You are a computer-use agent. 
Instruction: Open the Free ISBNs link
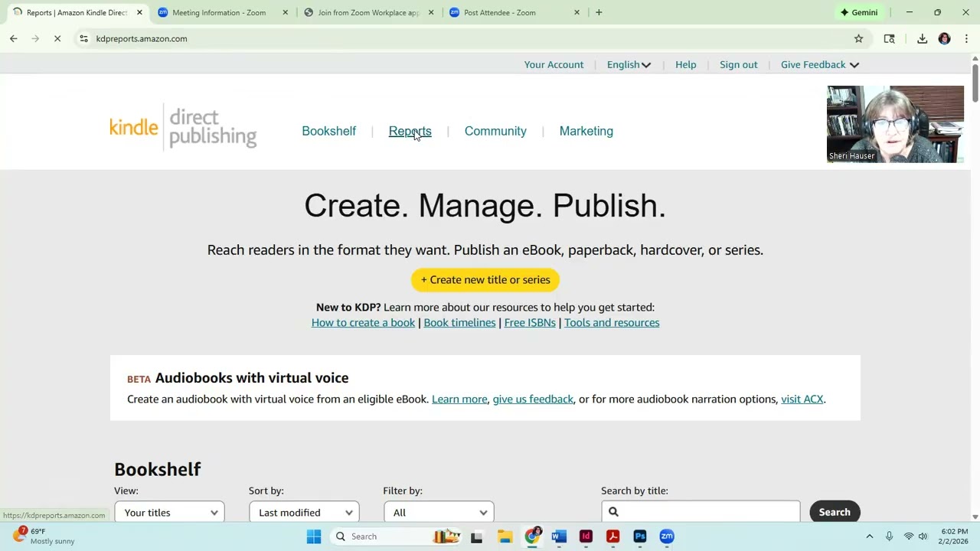pyautogui.click(x=530, y=322)
